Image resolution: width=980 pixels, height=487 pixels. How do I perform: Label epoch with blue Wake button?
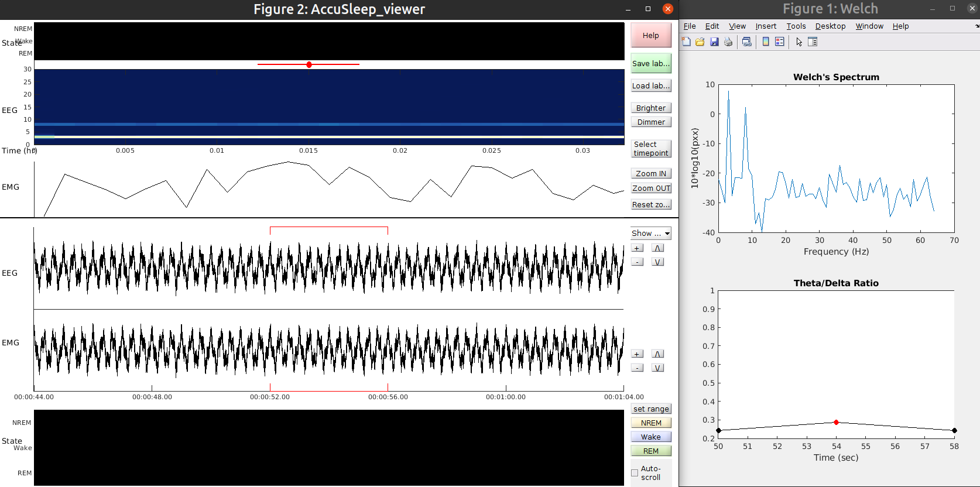coord(651,437)
